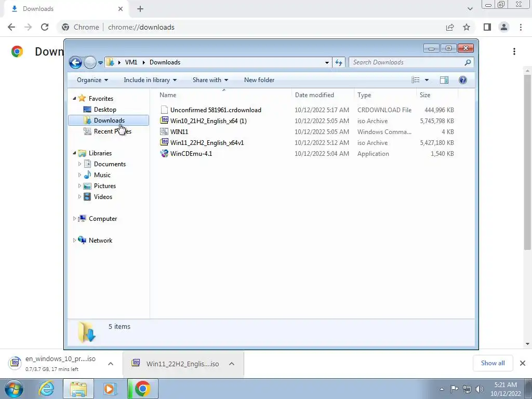The image size is (532, 399).
Task: Click the Explorer back arrow button
Action: pyautogui.click(x=75, y=62)
